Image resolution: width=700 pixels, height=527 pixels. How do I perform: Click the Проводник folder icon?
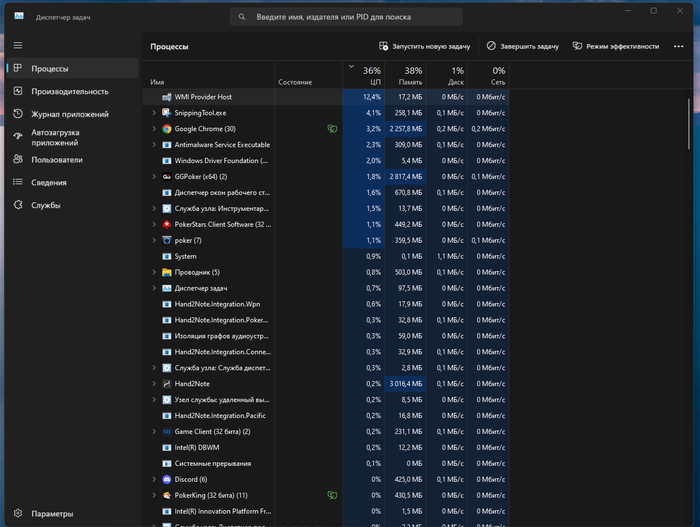tap(167, 272)
